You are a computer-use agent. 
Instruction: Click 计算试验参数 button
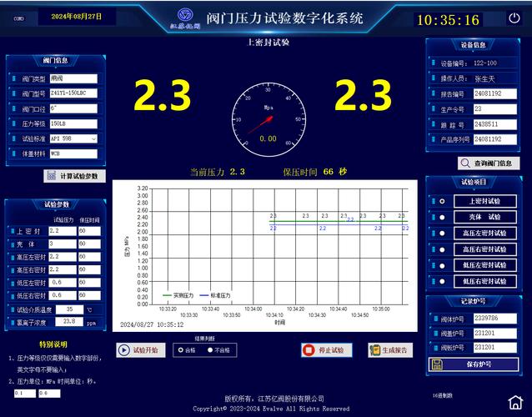coord(75,176)
